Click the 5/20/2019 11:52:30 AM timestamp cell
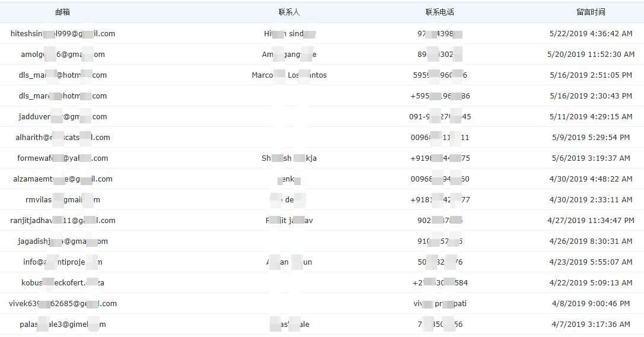644x337 pixels. pyautogui.click(x=591, y=55)
